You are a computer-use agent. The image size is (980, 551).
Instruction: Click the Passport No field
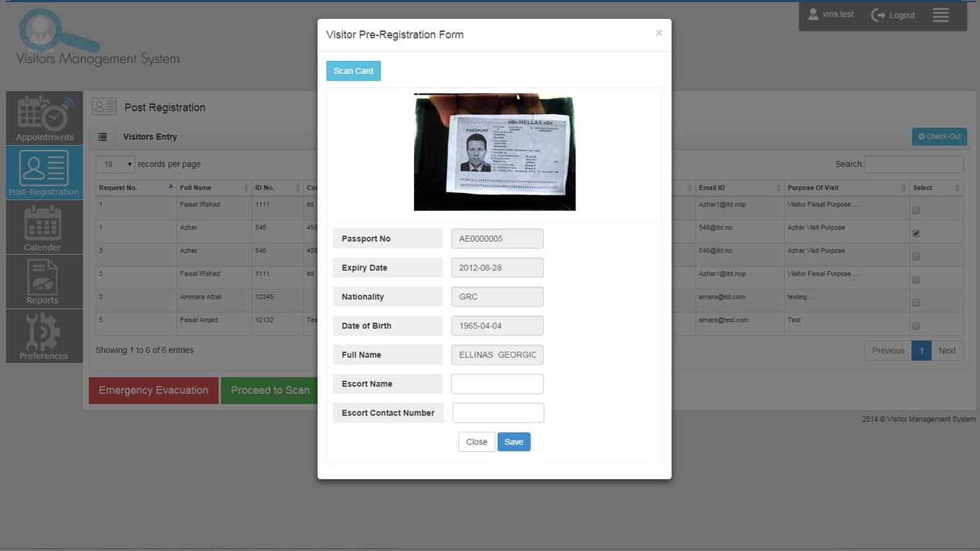point(497,239)
